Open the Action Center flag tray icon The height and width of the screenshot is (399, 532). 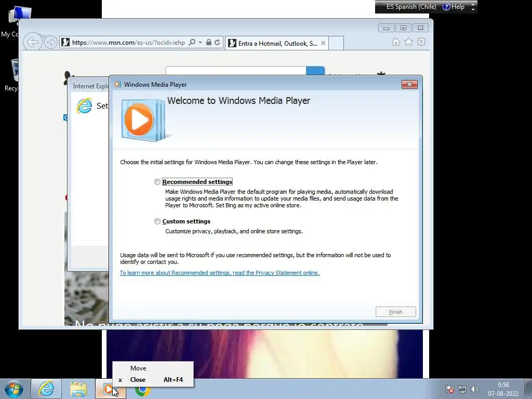[450, 390]
